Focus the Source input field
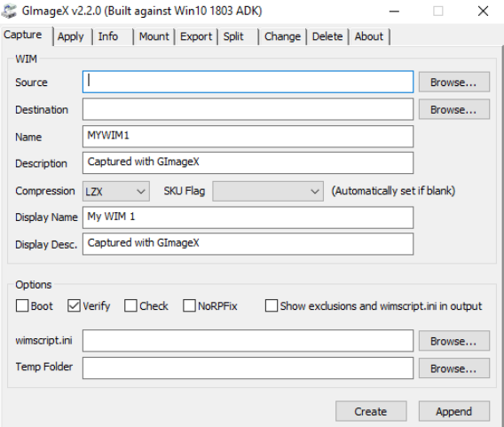The width and height of the screenshot is (504, 427). (248, 82)
